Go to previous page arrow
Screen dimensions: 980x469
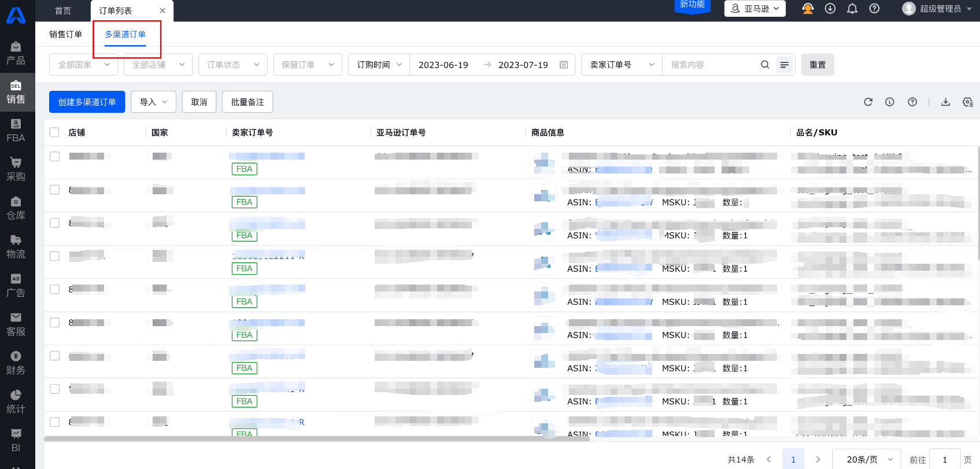tap(769, 459)
